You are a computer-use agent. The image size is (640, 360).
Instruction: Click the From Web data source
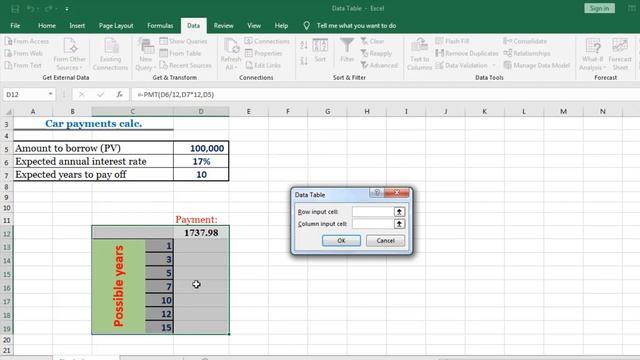point(24,53)
